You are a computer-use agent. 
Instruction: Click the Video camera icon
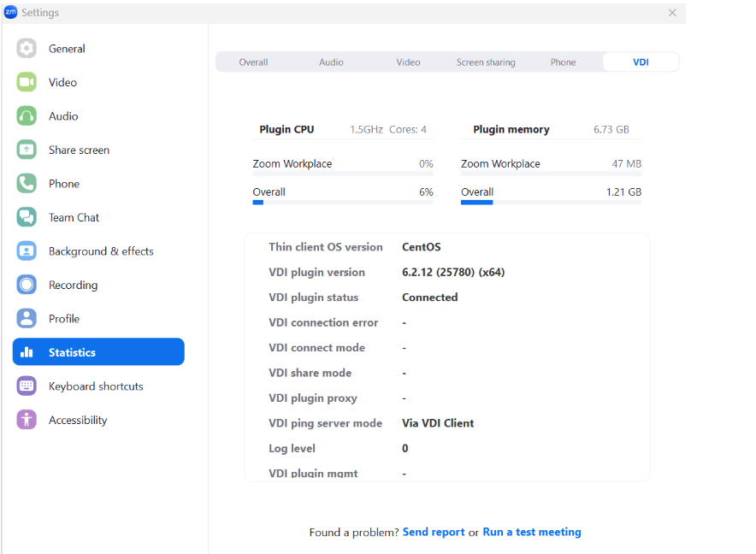27,82
